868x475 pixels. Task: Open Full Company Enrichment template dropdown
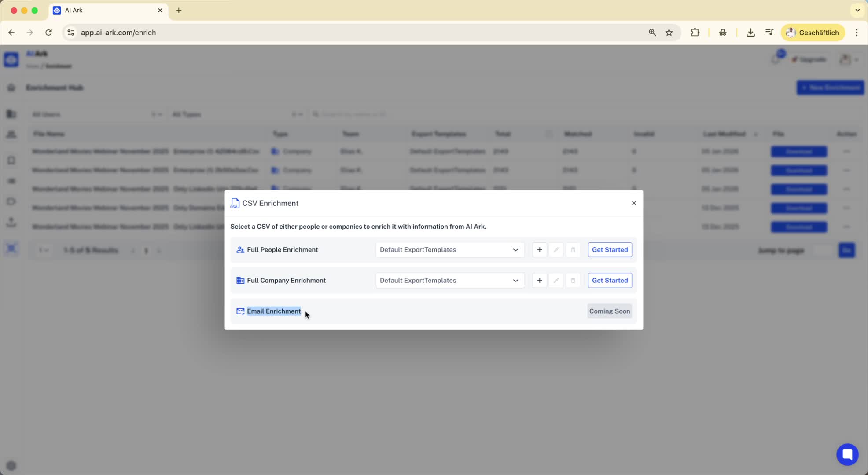click(x=449, y=281)
